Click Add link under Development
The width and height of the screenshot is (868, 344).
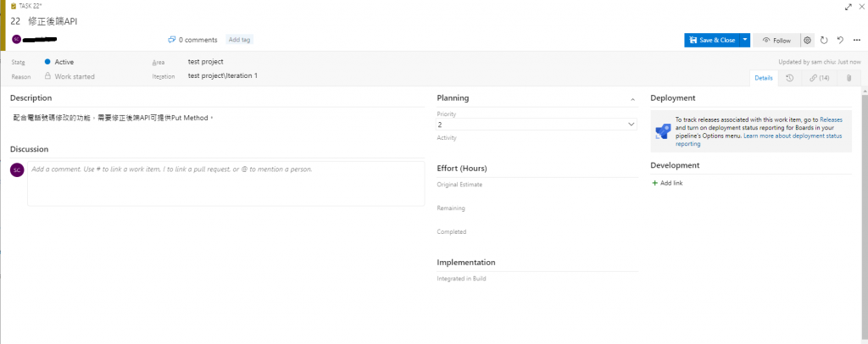tap(668, 183)
